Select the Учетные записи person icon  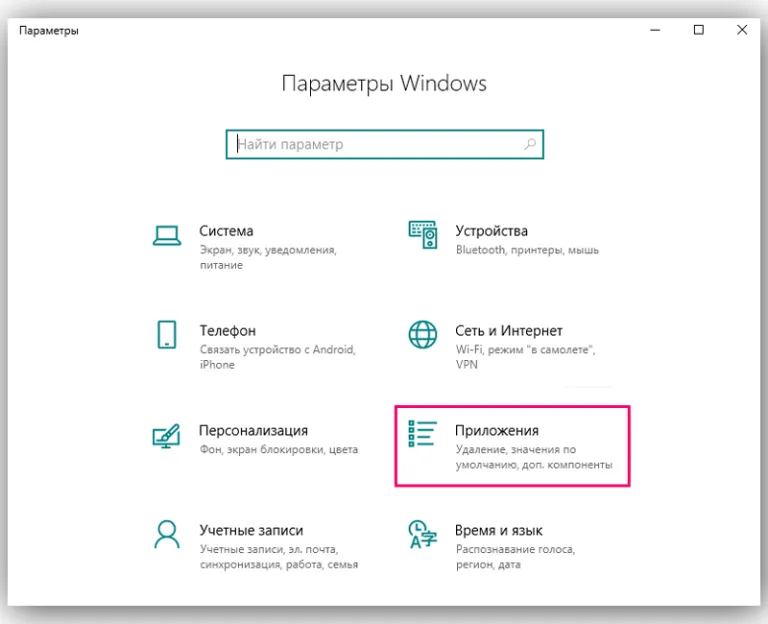(167, 534)
